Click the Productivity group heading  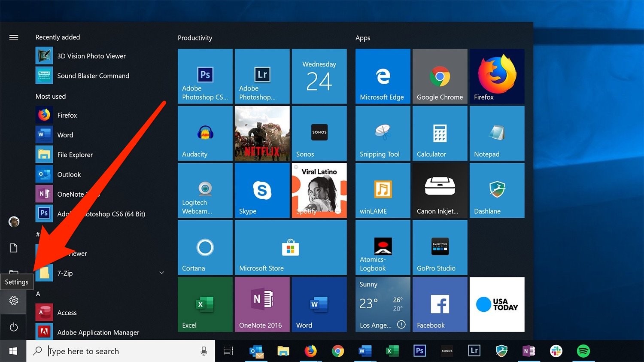click(x=195, y=38)
